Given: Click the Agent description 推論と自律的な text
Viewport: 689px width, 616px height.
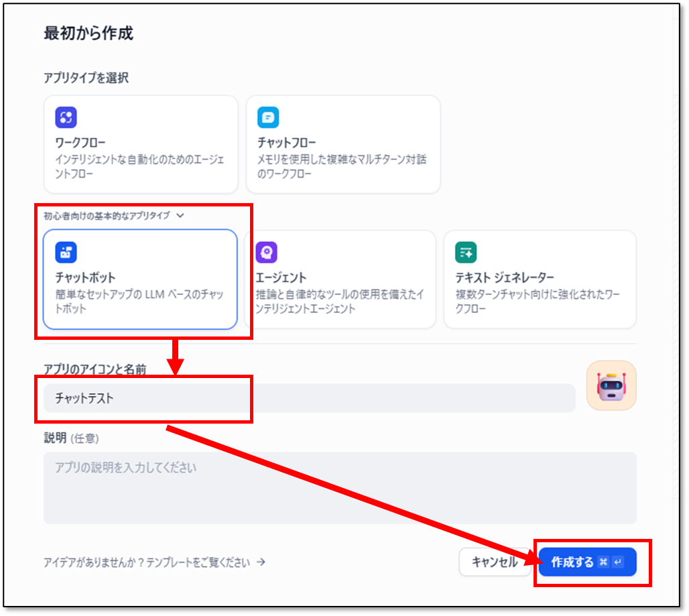Looking at the screenshot, I should [340, 302].
